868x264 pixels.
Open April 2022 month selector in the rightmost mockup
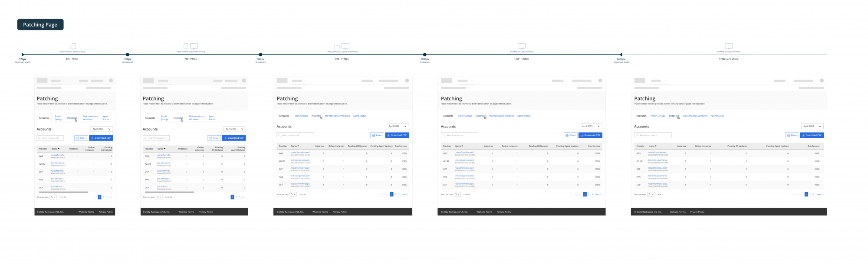pyautogui.click(x=812, y=126)
